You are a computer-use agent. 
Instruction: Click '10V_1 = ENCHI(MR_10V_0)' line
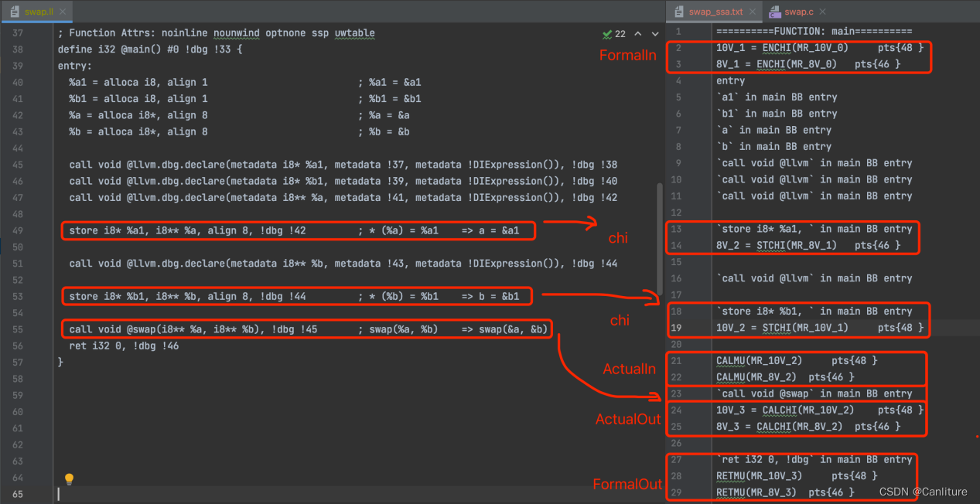pyautogui.click(x=819, y=48)
